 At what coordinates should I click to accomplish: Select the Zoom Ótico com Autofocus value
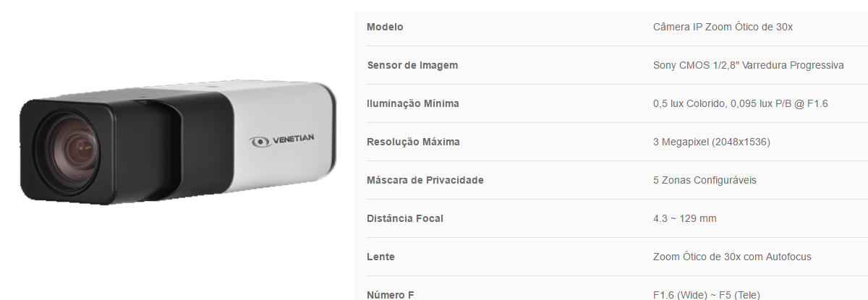coord(732,257)
